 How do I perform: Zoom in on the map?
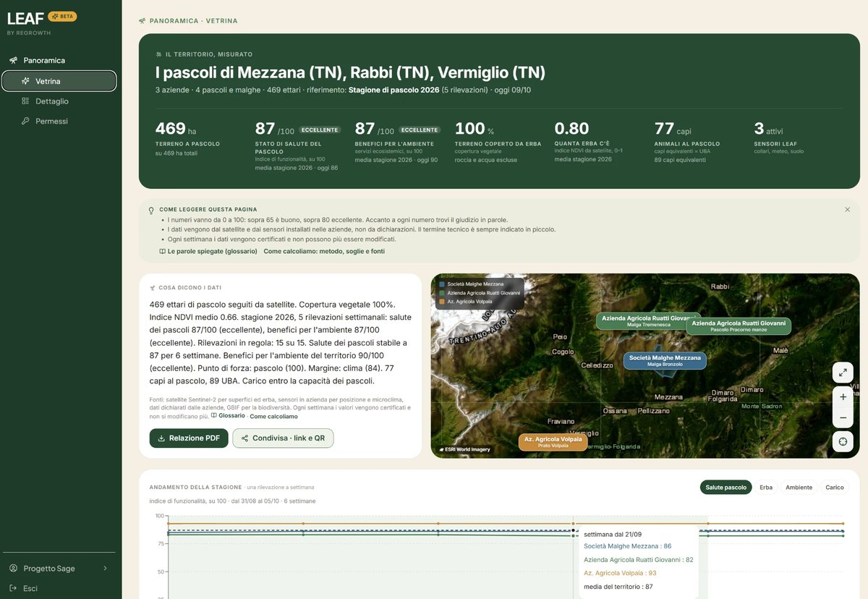(x=843, y=396)
